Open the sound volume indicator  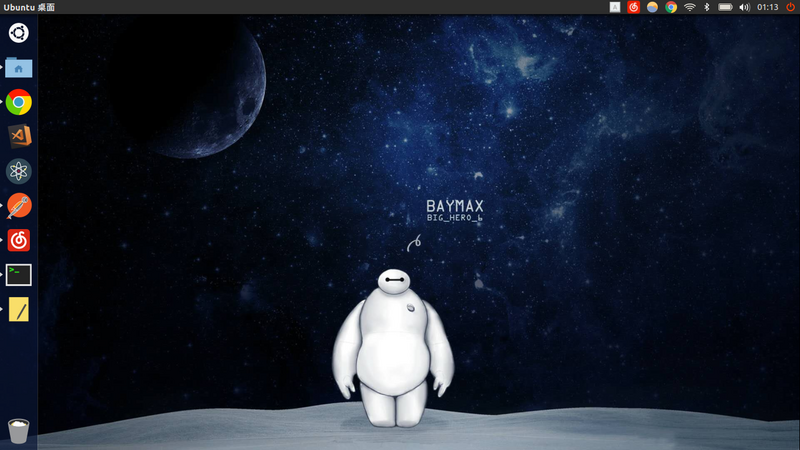(744, 7)
